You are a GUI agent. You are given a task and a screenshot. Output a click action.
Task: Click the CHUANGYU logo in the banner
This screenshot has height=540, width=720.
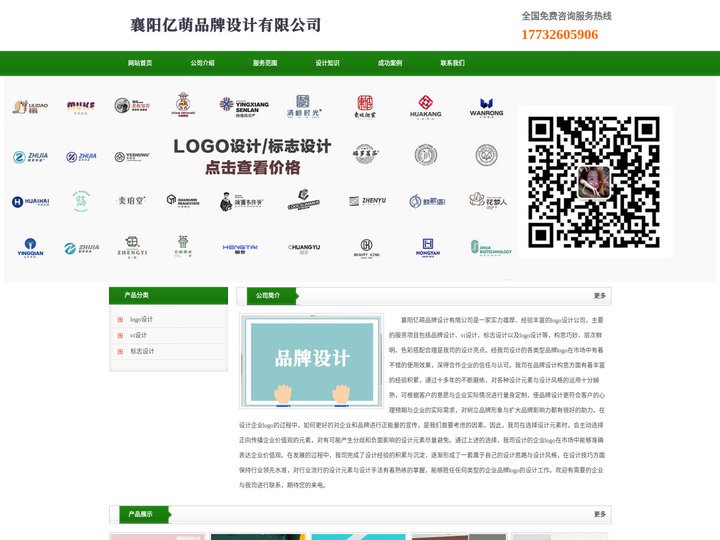(304, 248)
